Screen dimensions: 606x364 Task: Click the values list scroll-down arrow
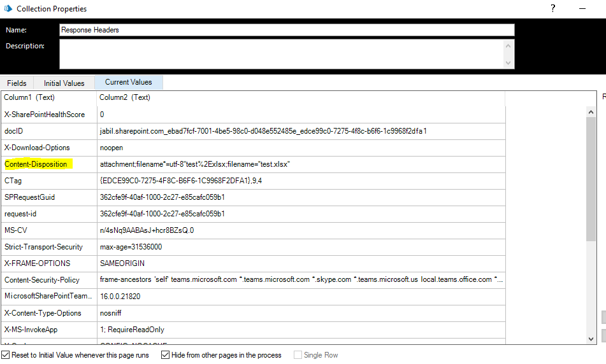point(591,337)
